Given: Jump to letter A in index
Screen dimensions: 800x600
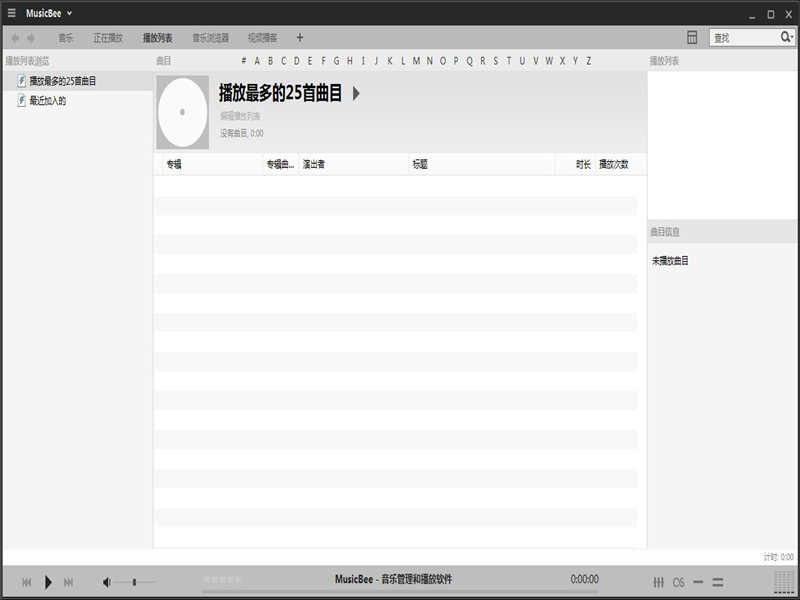Looking at the screenshot, I should [x=257, y=61].
